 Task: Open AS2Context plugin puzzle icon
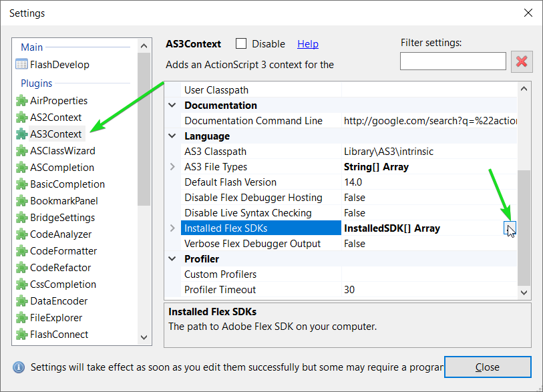(x=21, y=117)
